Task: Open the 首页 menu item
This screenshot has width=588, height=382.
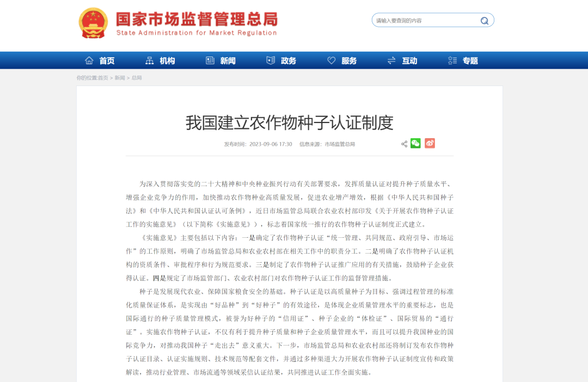Action: pyautogui.click(x=107, y=61)
